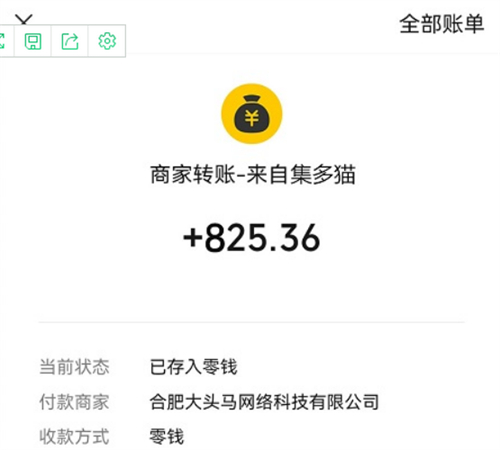Click the plus sign before the amount
Image resolution: width=500 pixels, height=450 pixels.
click(193, 238)
